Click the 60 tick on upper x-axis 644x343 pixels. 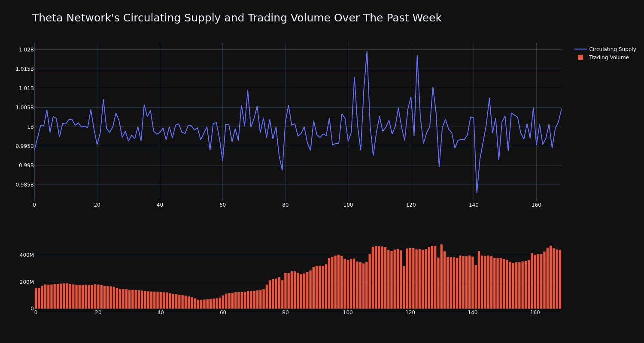pyautogui.click(x=222, y=205)
